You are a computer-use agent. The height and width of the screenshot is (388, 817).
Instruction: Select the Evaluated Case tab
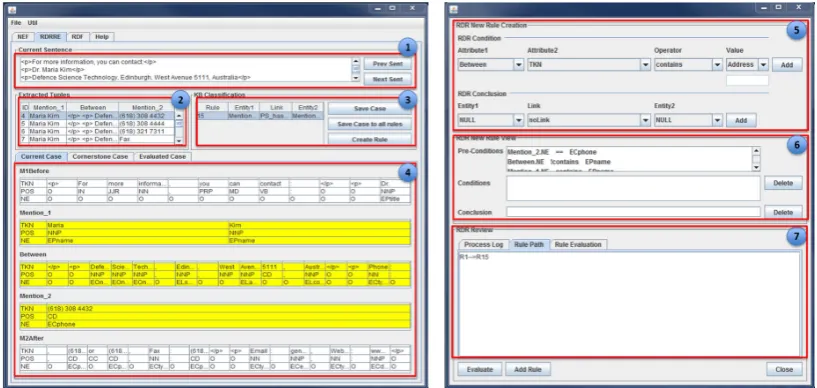(163, 156)
